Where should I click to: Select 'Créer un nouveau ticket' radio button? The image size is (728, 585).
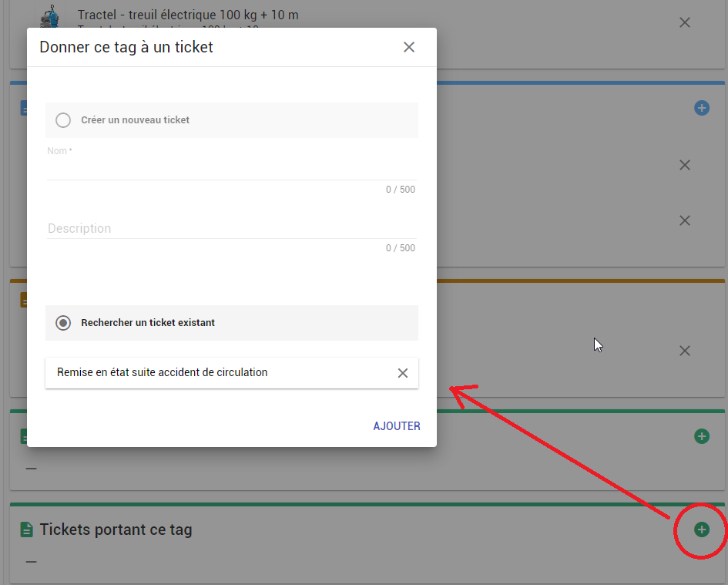tap(63, 120)
